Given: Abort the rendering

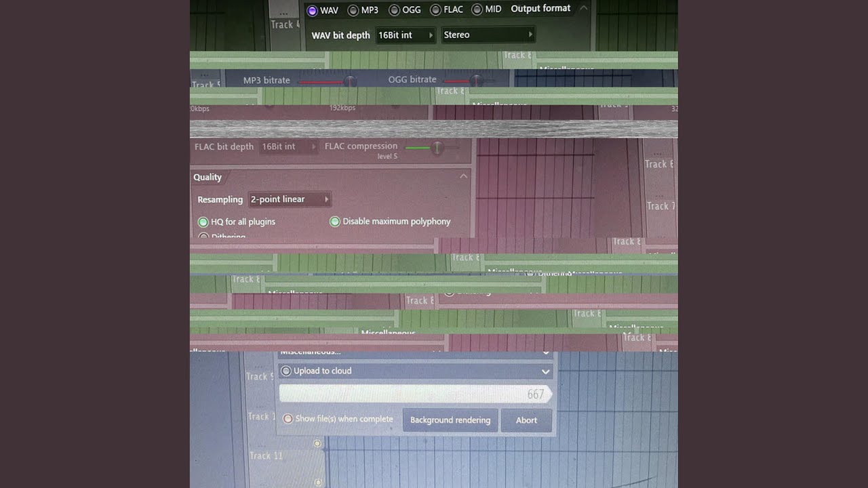Looking at the screenshot, I should click(526, 420).
